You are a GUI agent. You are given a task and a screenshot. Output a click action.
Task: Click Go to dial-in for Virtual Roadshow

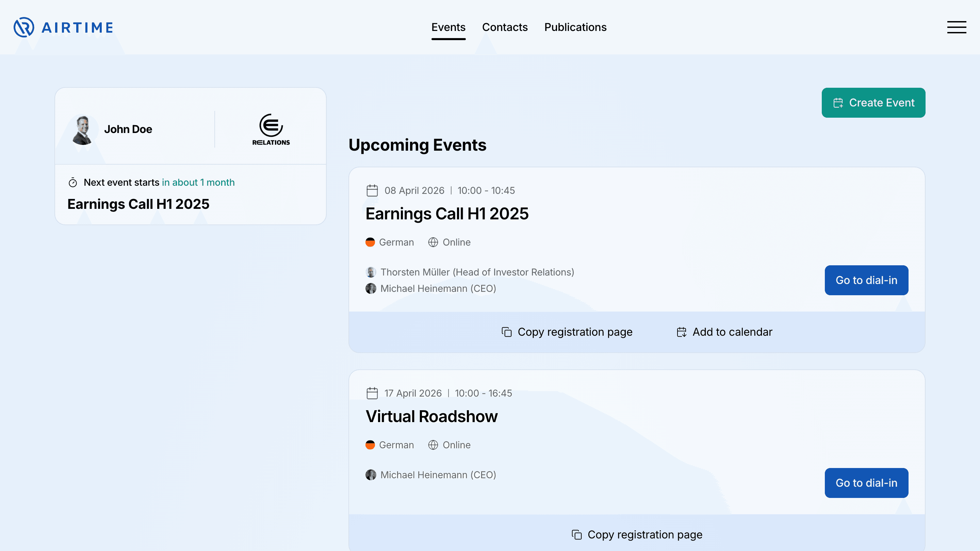(x=866, y=483)
